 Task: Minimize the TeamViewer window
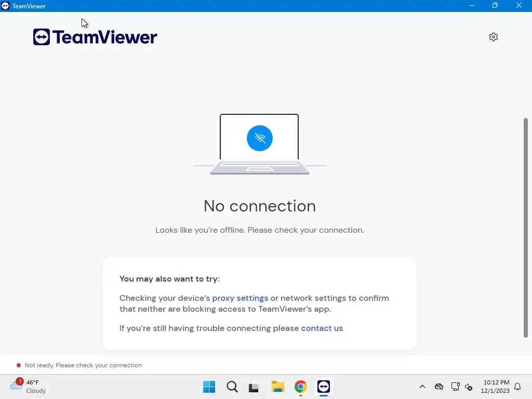tap(472, 5)
